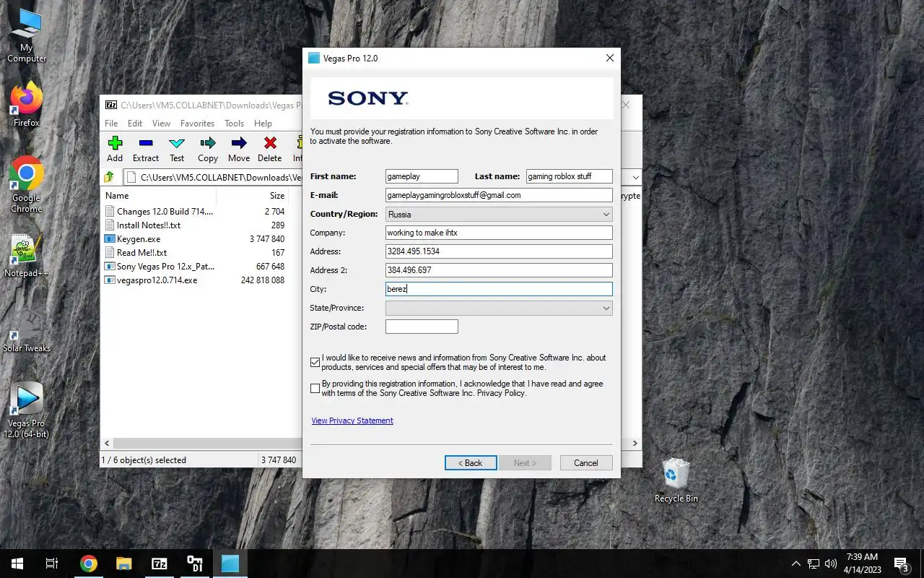Click the Address input field
Screen dimensions: 924x578
(x=499, y=251)
